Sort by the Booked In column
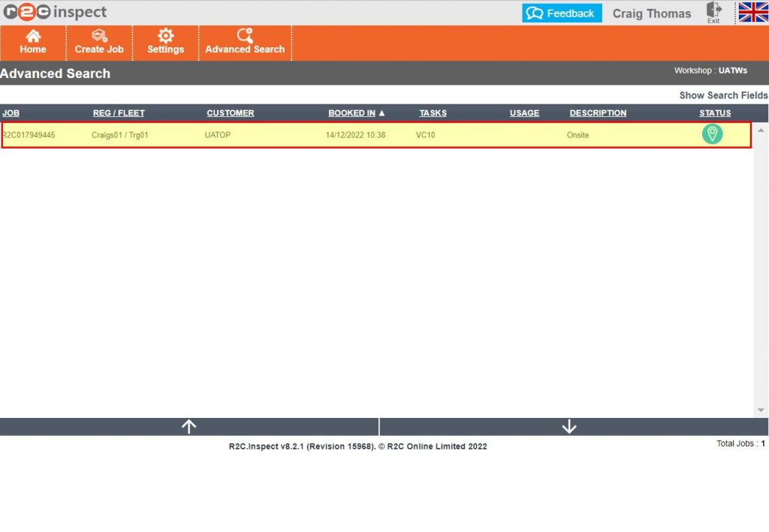The width and height of the screenshot is (769, 532). [x=356, y=113]
